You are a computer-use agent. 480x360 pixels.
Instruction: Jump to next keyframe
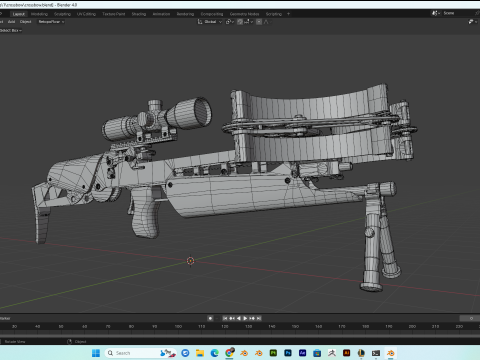coord(252,318)
